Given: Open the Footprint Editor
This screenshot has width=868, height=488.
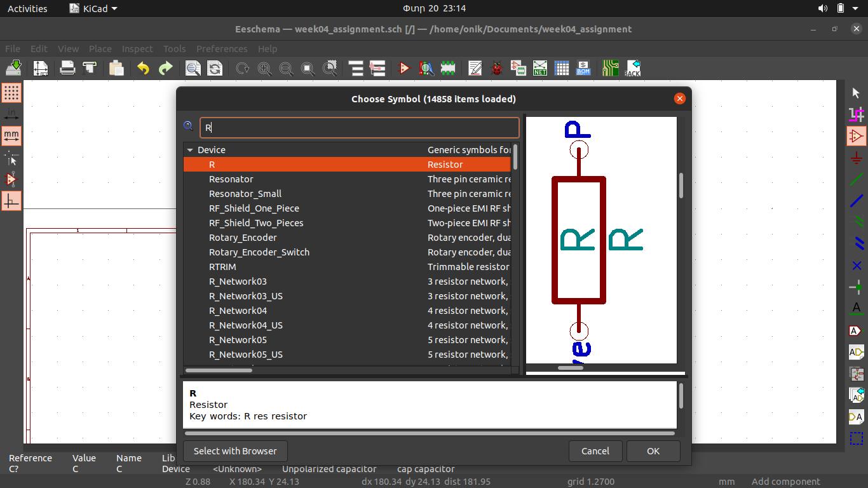Looking at the screenshot, I should click(x=448, y=68).
